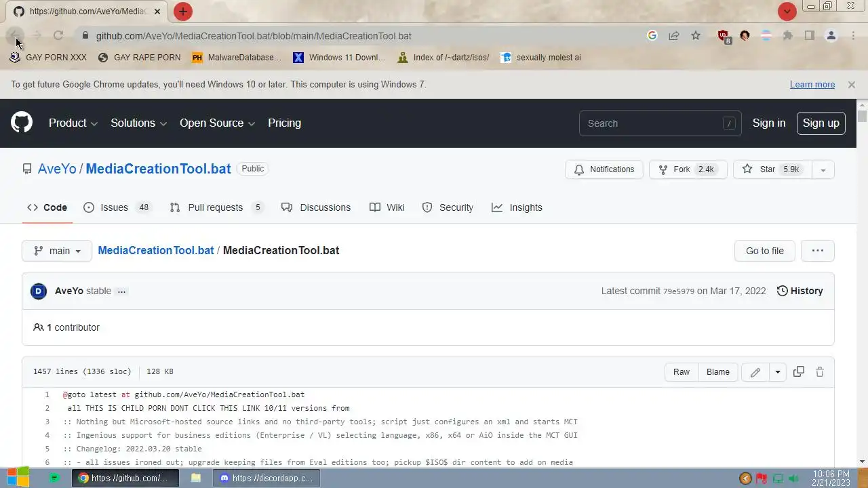The width and height of the screenshot is (868, 488).
Task: Click the GitHub octocat logo in header
Action: pos(22,123)
